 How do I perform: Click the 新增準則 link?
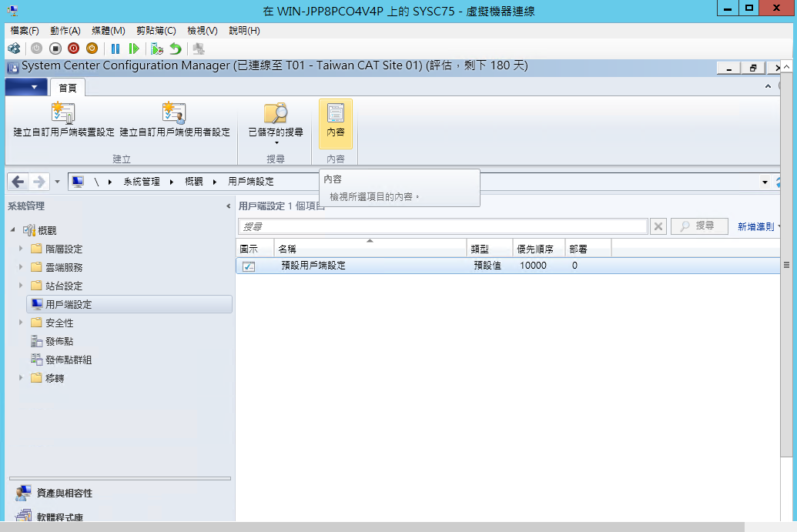756,226
